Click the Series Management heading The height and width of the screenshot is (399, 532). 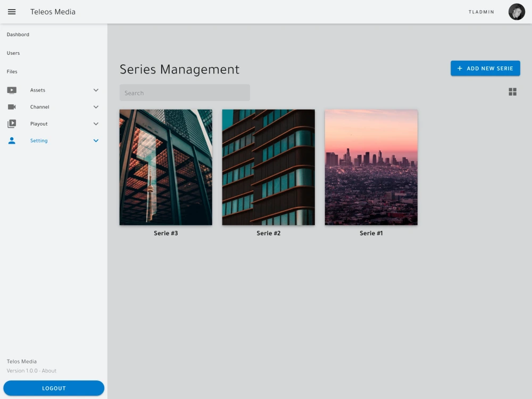click(x=179, y=69)
